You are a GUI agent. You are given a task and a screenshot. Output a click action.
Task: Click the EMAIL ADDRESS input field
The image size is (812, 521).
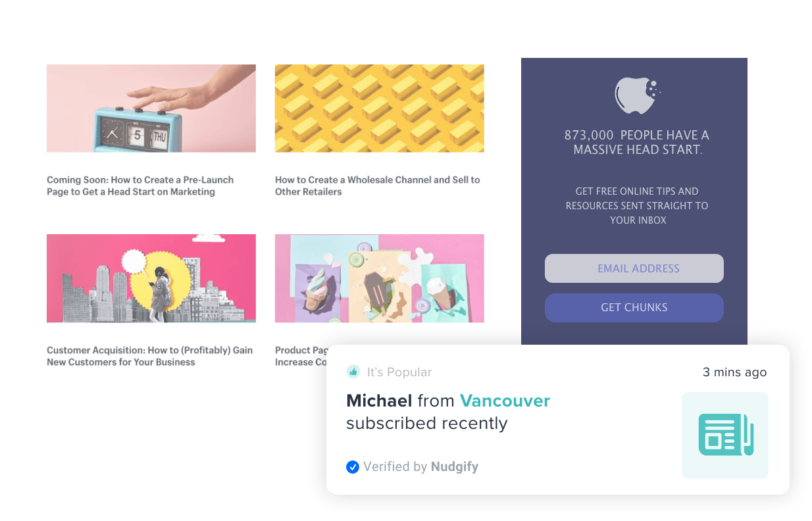[x=634, y=268]
